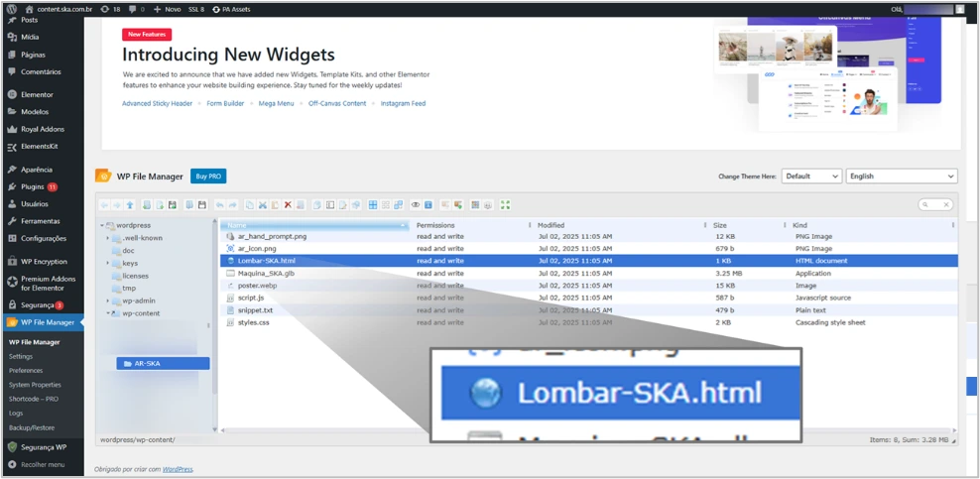This screenshot has height=479, width=980.
Task: Click the Select none toolbar icon
Action: pos(386,205)
